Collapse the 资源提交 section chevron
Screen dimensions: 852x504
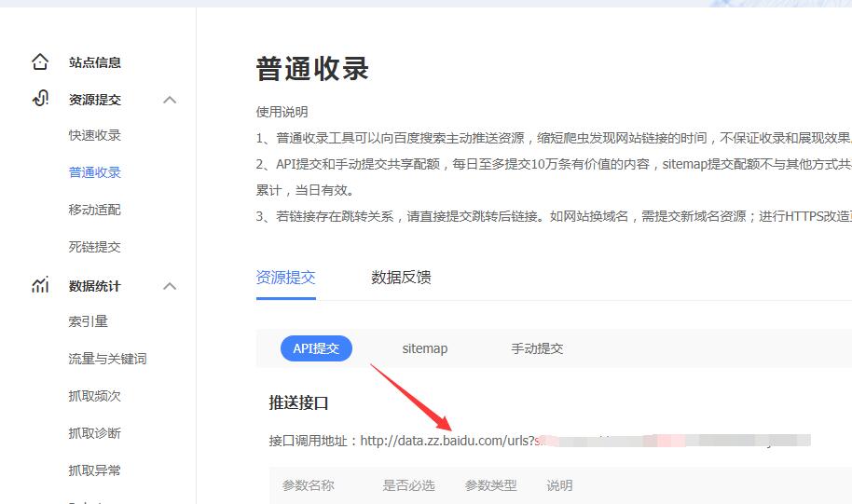170,100
